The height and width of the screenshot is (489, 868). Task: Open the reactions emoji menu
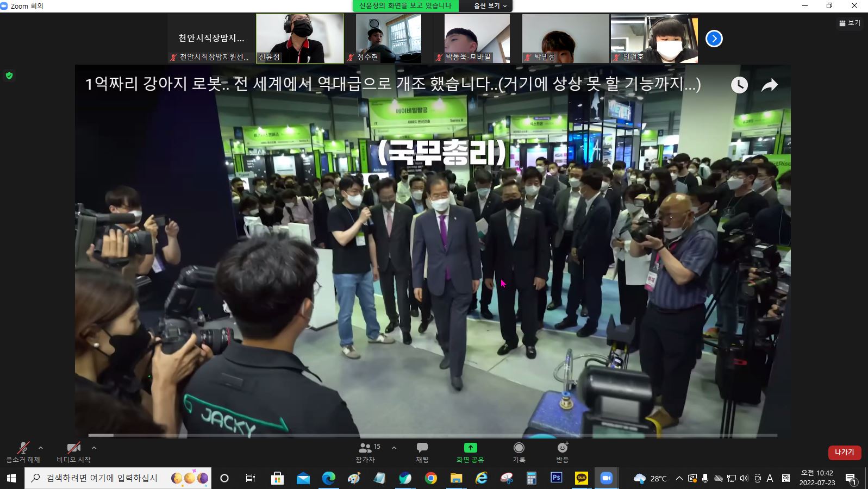tap(563, 448)
